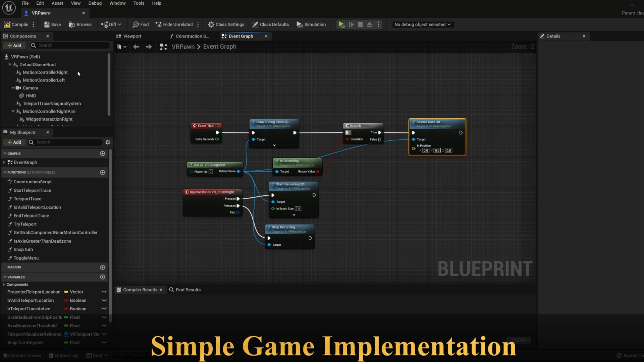Image resolution: width=644 pixels, height=362 pixels.
Task: Add a new function with plus icon
Action: coord(103,172)
